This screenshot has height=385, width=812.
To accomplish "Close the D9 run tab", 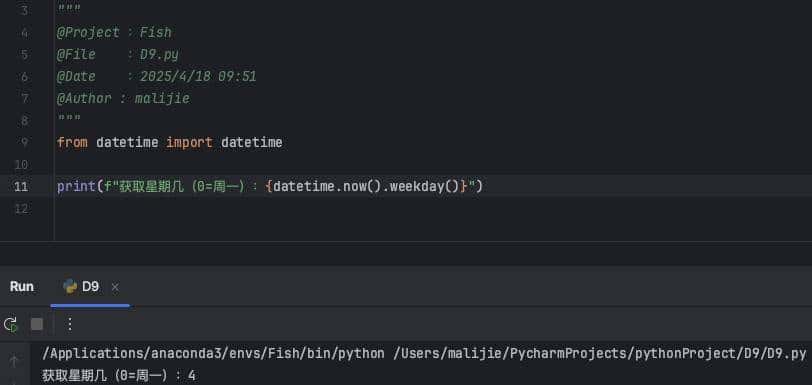I will 115,287.
